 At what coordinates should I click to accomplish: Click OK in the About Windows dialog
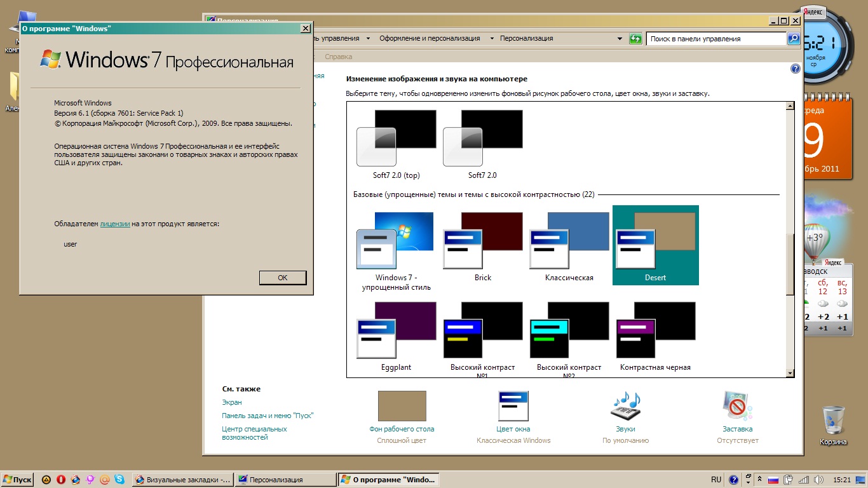coord(283,278)
